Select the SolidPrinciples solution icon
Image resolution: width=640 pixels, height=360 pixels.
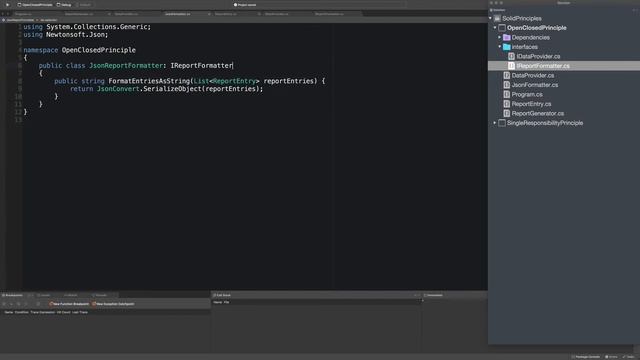tap(497, 18)
